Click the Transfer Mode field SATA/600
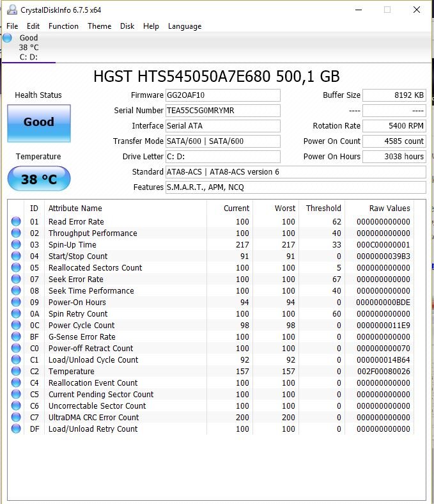Image resolution: width=434 pixels, height=504 pixels. 223,141
